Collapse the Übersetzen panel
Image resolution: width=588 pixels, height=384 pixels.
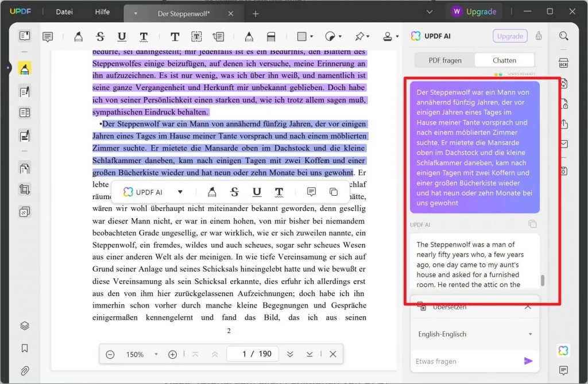pyautogui.click(x=527, y=307)
